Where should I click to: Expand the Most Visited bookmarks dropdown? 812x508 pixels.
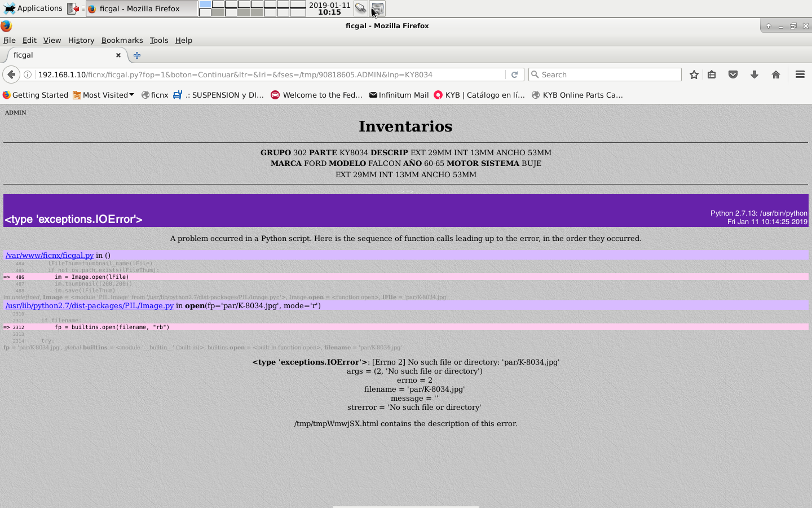[x=104, y=95]
